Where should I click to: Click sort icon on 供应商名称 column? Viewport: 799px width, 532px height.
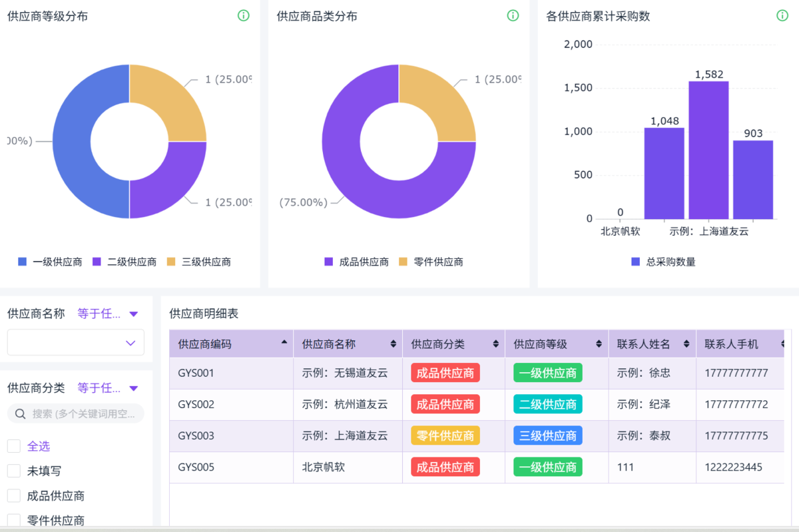(x=393, y=344)
